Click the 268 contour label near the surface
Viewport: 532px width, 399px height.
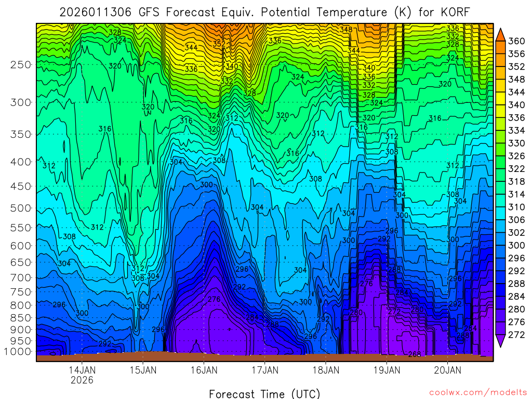click(x=414, y=354)
